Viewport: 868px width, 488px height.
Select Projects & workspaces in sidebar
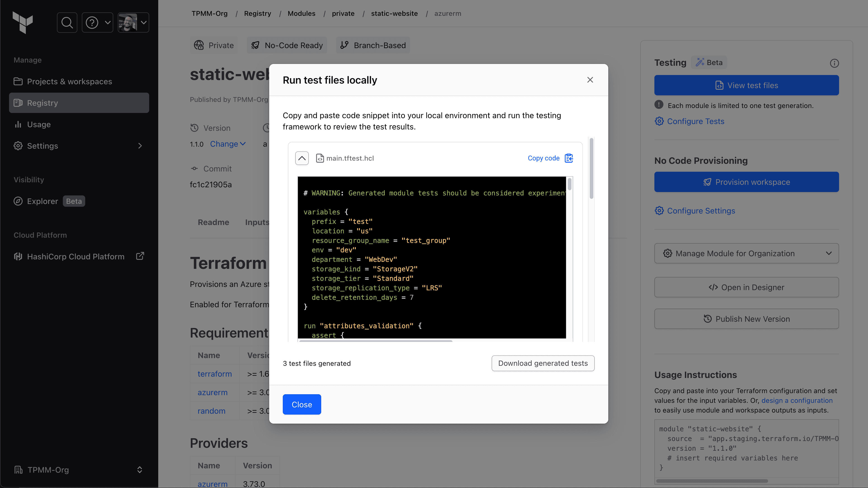[x=69, y=82]
